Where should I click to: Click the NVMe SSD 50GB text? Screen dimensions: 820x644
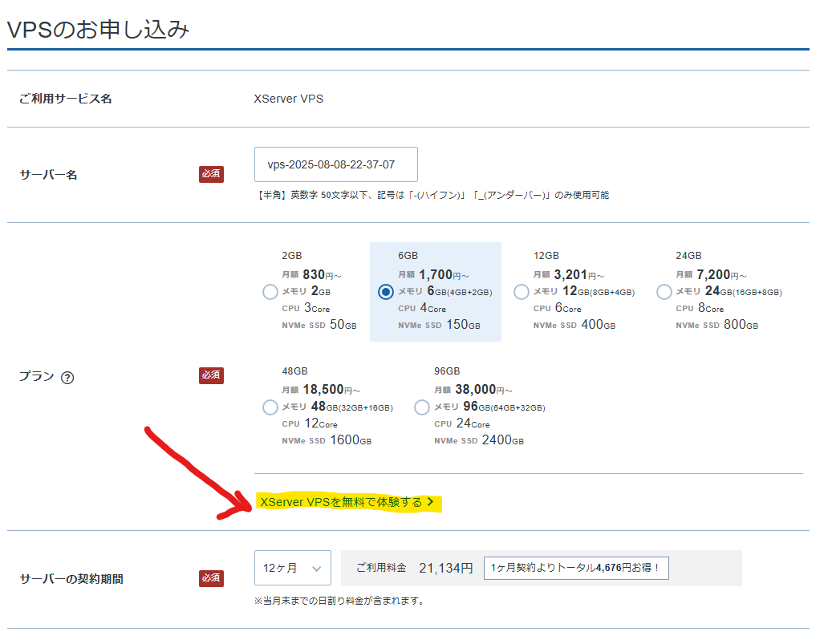pyautogui.click(x=319, y=325)
